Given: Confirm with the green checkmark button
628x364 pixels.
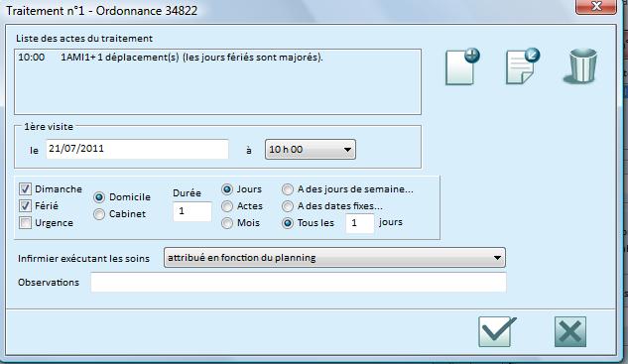Looking at the screenshot, I should pyautogui.click(x=497, y=331).
